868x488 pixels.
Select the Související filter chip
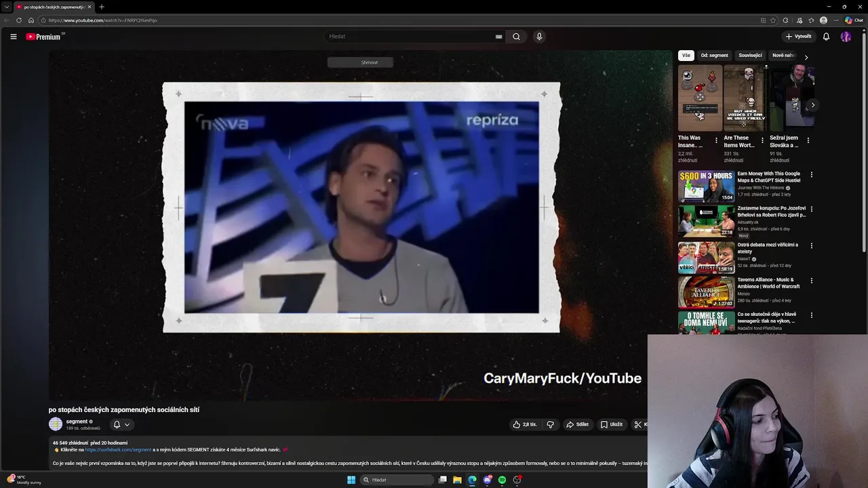(x=750, y=56)
